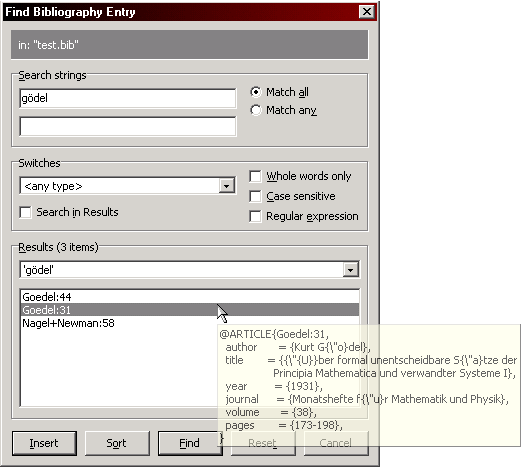The width and height of the screenshot is (521, 467).
Task: Check the Search in Results box
Action: 26,212
